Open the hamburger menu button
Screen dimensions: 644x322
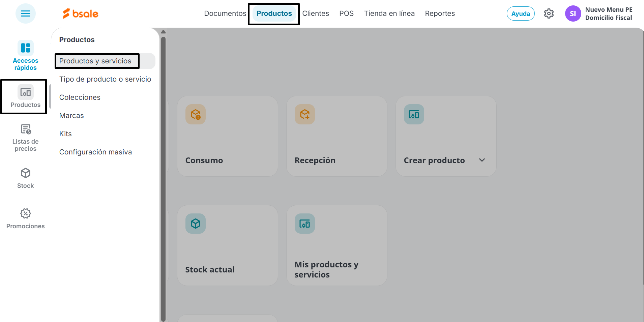(26, 13)
